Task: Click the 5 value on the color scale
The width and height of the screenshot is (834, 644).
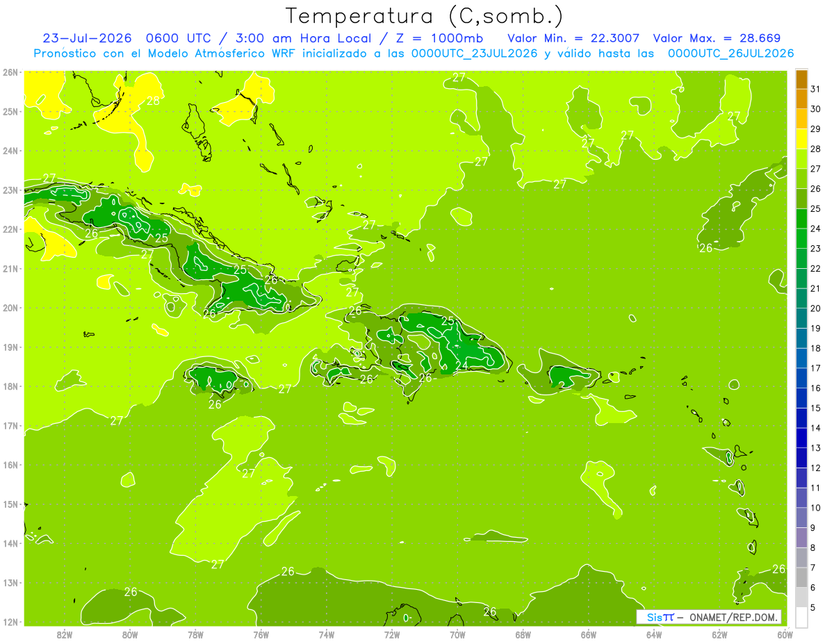Action: pos(813,608)
